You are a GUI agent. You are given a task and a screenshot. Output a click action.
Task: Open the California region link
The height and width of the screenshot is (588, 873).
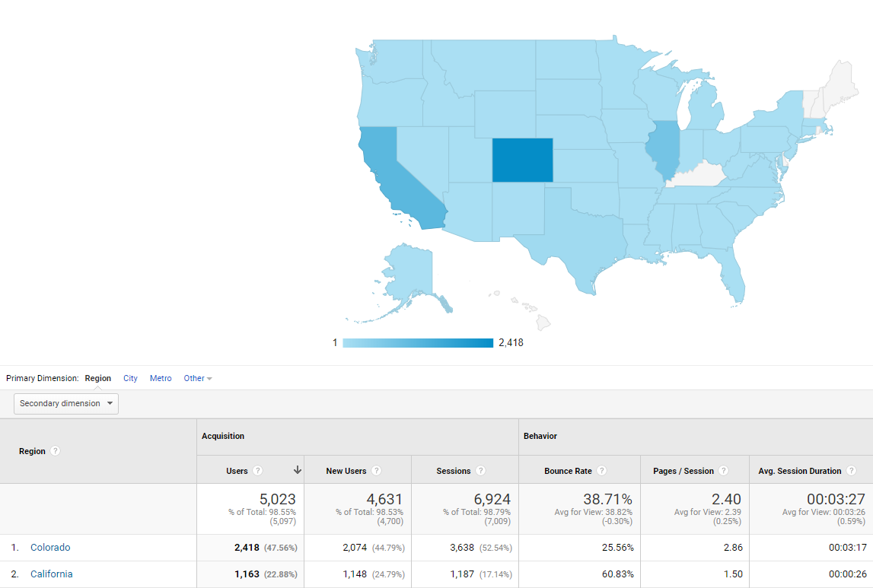coord(52,574)
